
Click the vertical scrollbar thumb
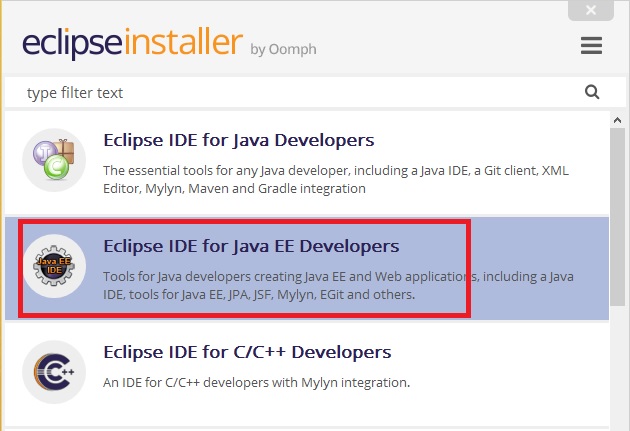[617, 217]
